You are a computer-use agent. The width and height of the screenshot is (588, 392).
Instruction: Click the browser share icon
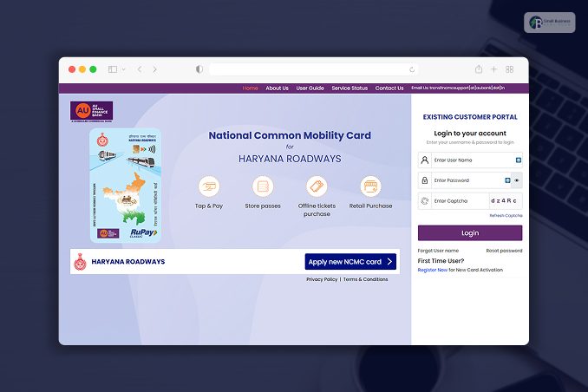pos(479,69)
